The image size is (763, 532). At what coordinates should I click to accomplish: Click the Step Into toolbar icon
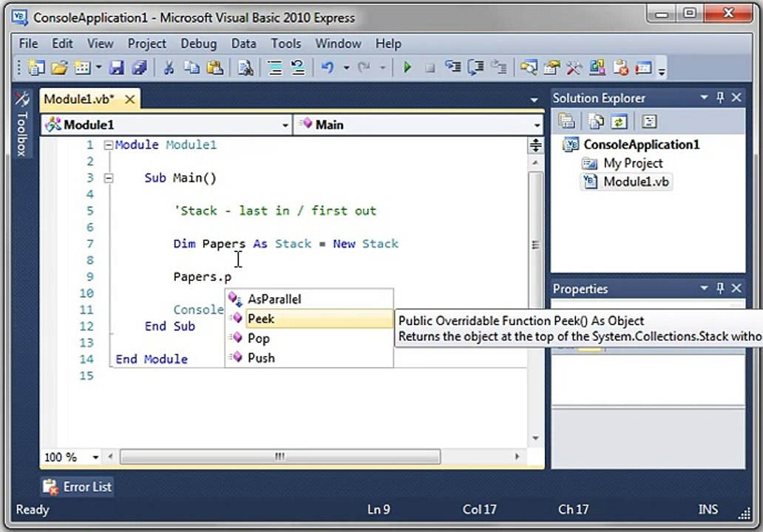point(453,67)
